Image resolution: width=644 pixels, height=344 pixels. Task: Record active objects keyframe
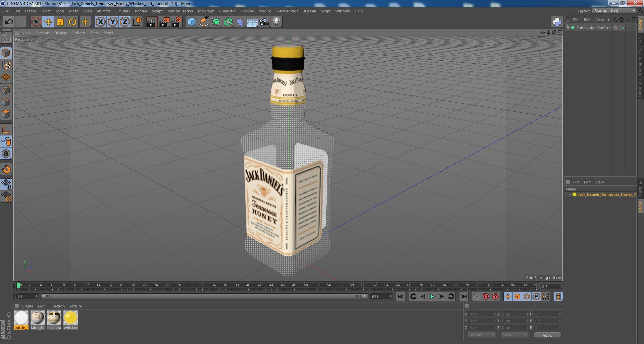pyautogui.click(x=476, y=296)
